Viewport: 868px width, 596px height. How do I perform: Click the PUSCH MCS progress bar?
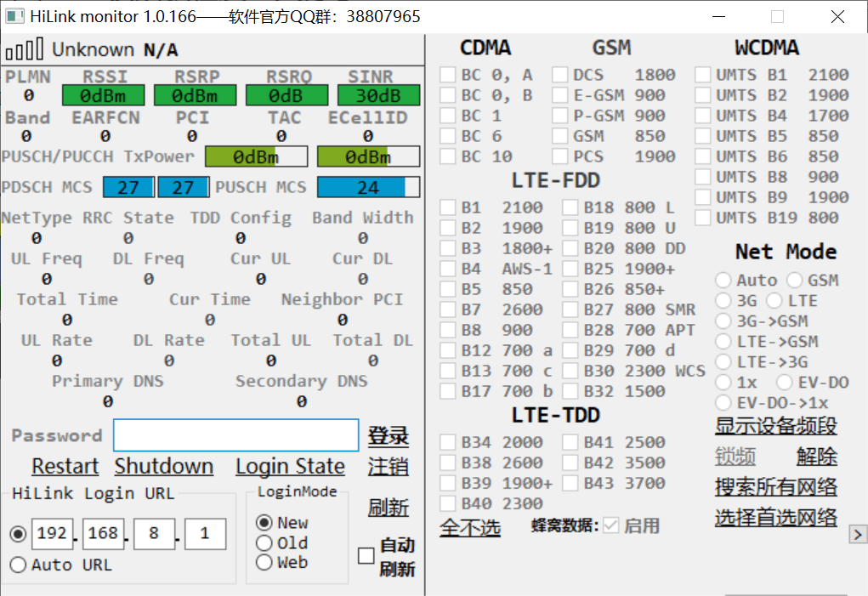tap(367, 186)
